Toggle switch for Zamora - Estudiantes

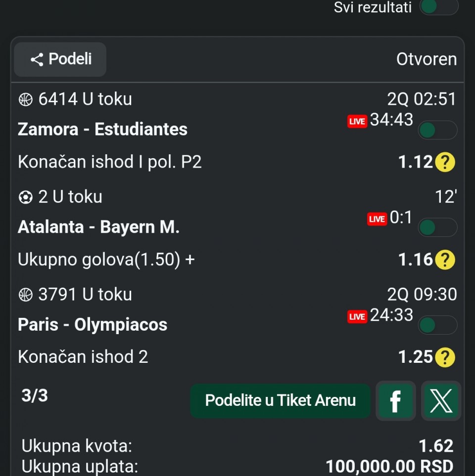click(437, 130)
